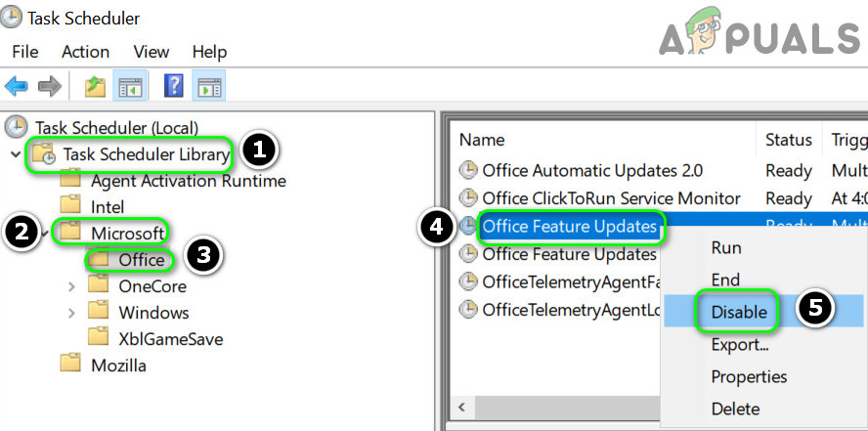Screen dimensions: 868x431
Task: Select the Windows tree item
Action: 153,312
